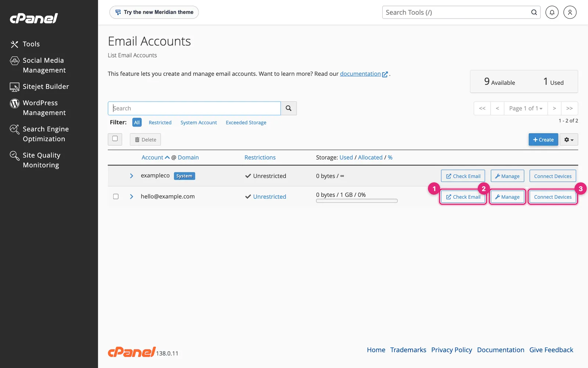Click the Delete button
The image size is (588, 368).
(145, 140)
